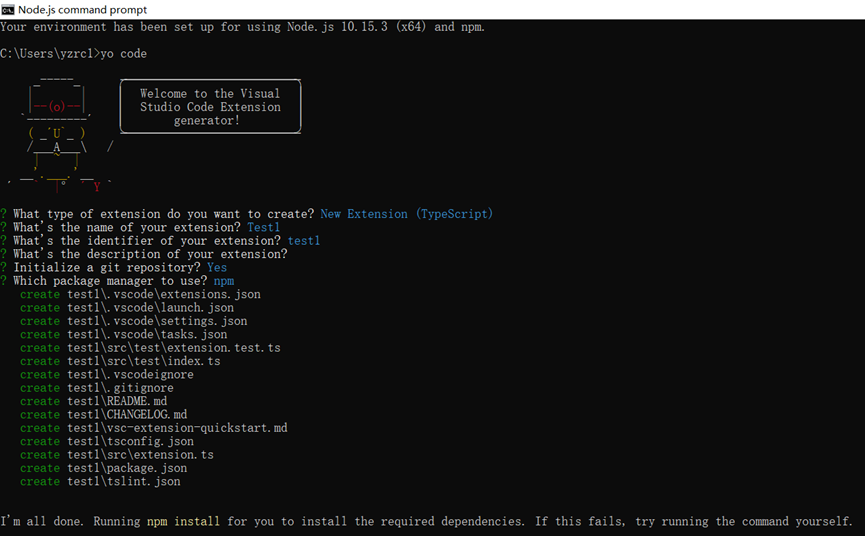Click the test1\CHANGELOG.md line
This screenshot has width=865, height=536.
[x=127, y=415]
